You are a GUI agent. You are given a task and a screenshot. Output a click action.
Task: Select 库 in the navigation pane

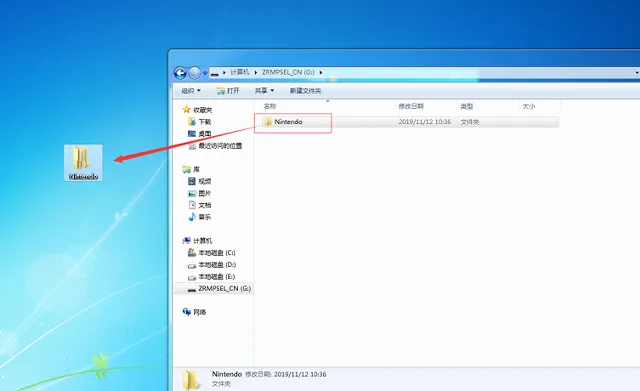coord(191,169)
